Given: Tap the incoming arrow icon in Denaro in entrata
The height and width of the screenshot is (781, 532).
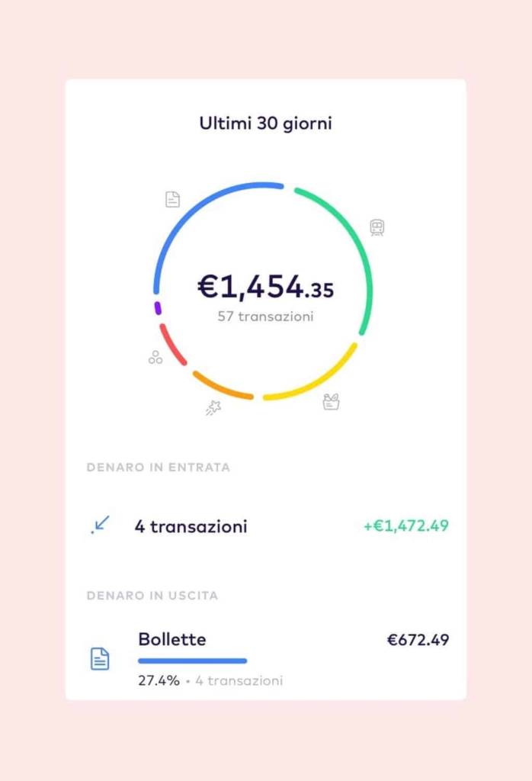Looking at the screenshot, I should coord(100,525).
